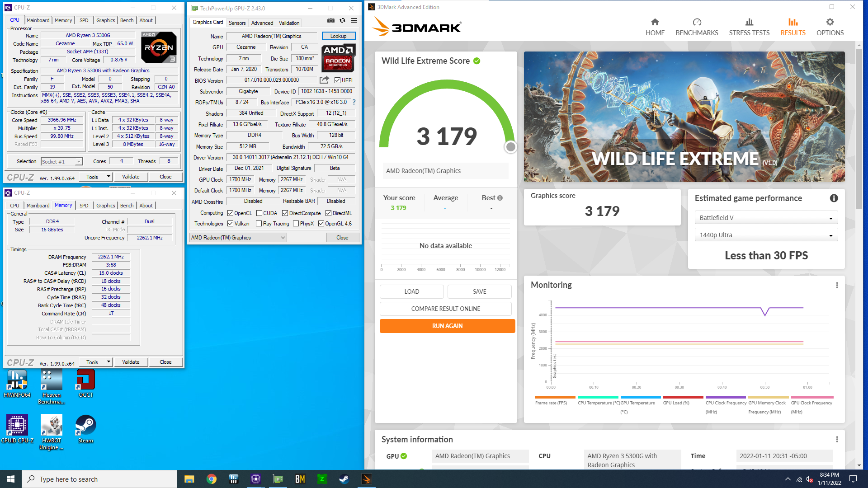The width and height of the screenshot is (868, 488).
Task: Open the GPU-Z hamburger menu
Action: click(354, 21)
